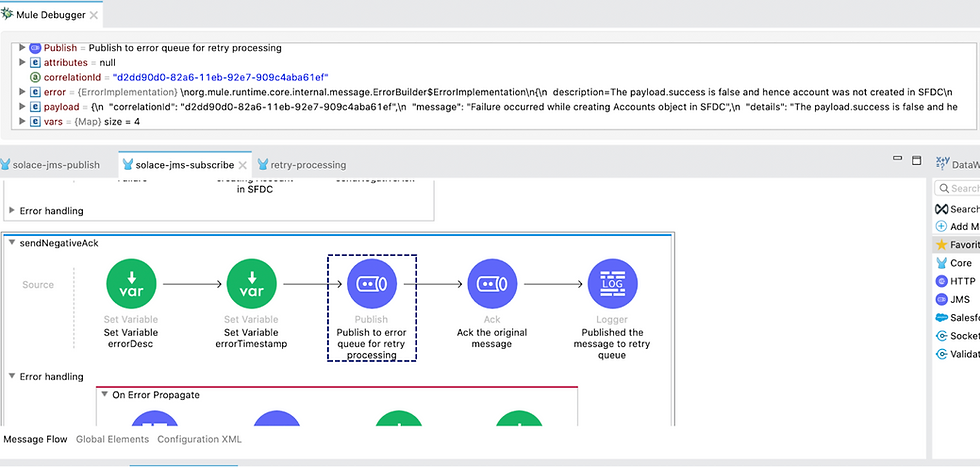
Task: Open Sockets module in palette
Action: pos(941,336)
